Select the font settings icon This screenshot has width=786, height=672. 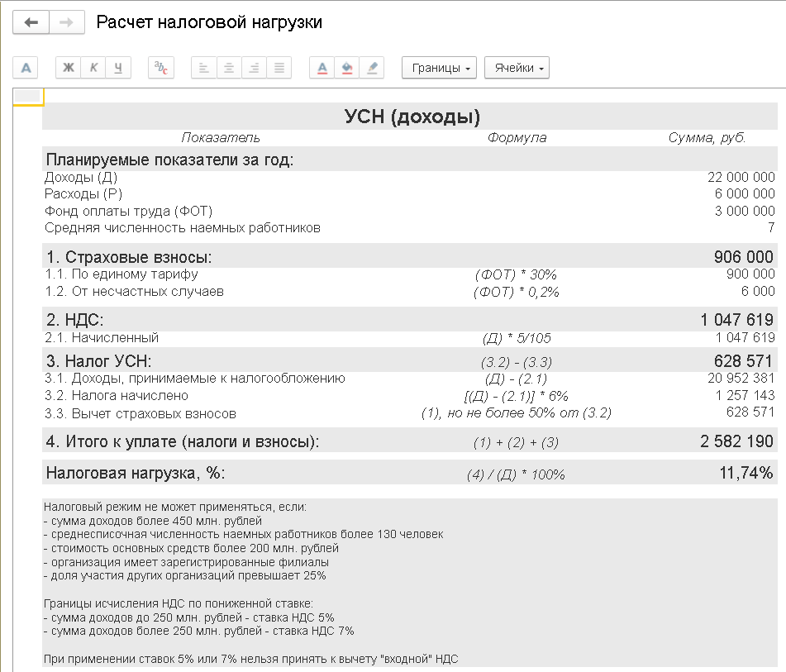point(25,67)
